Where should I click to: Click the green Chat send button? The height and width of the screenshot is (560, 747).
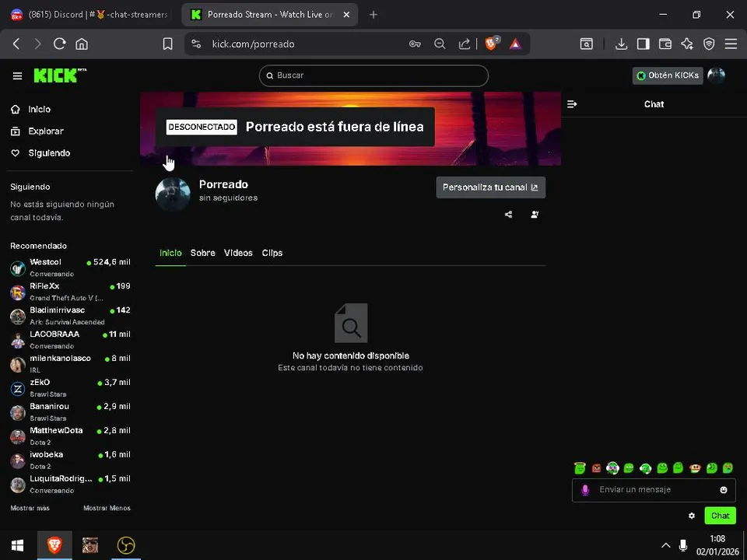click(720, 516)
